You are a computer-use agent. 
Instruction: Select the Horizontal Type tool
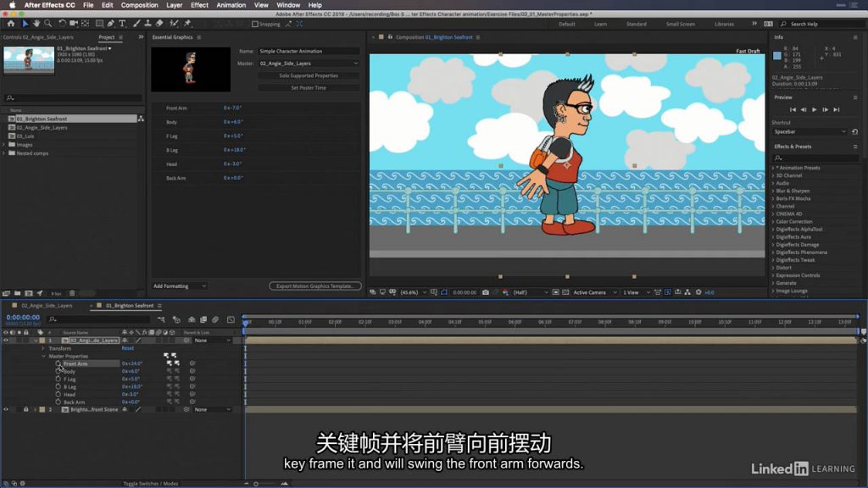(122, 24)
